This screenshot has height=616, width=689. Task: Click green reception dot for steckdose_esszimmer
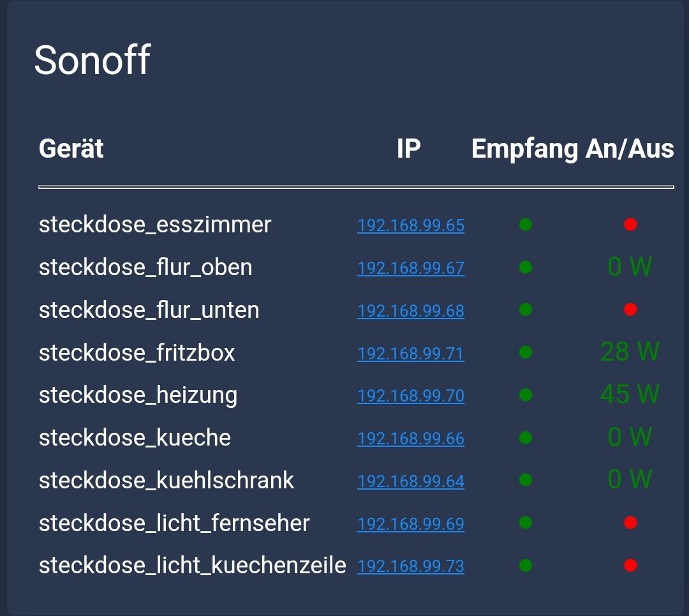[526, 225]
